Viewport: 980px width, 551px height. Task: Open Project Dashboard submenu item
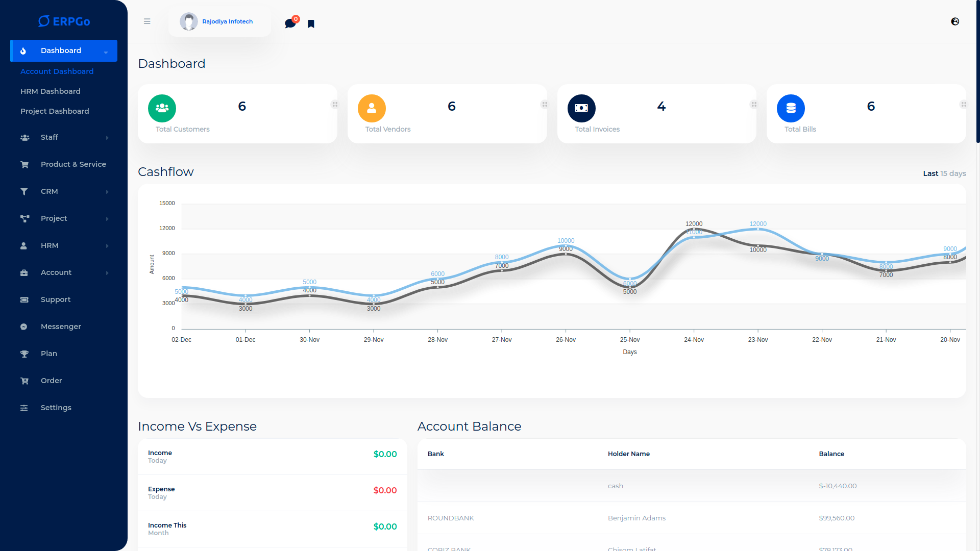[x=55, y=111]
